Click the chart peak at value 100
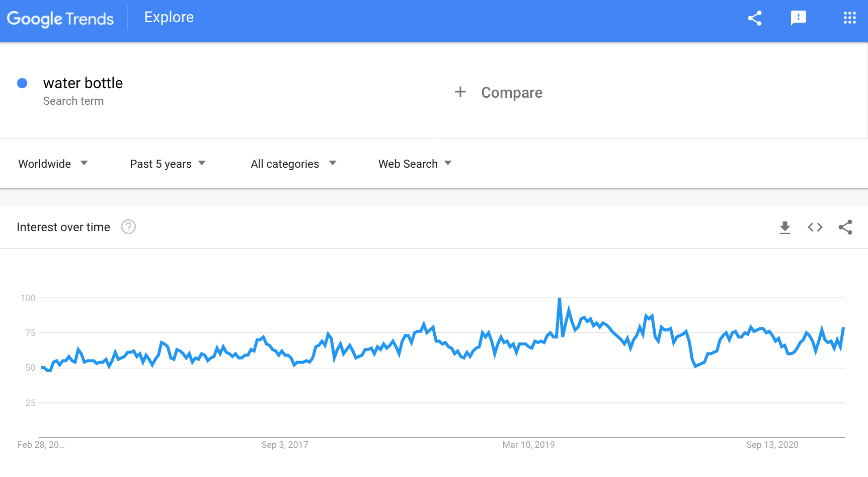The height and width of the screenshot is (477, 868). pyautogui.click(x=560, y=299)
